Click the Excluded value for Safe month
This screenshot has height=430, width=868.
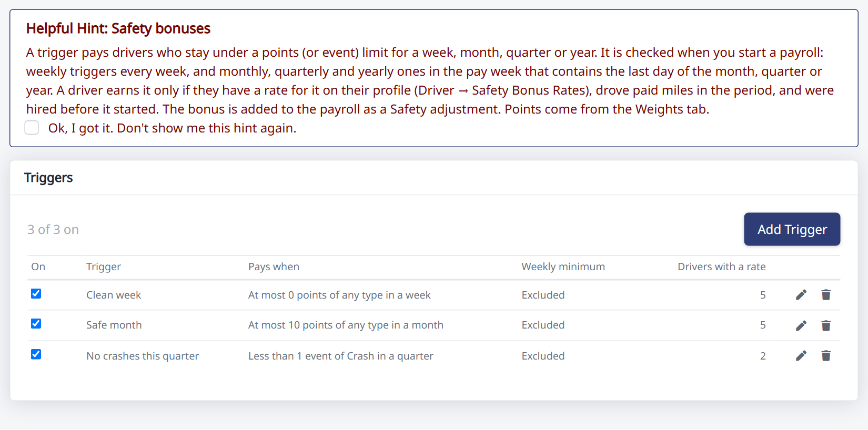pos(543,325)
